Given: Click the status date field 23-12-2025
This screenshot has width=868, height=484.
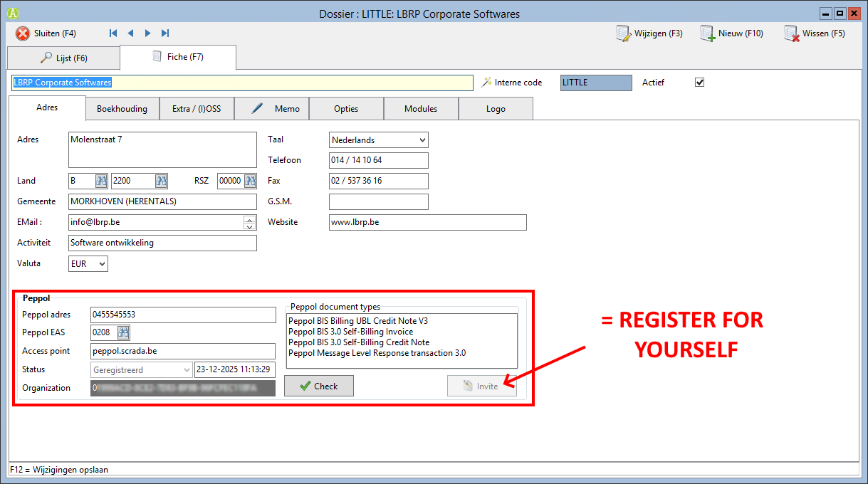Looking at the screenshot, I should click(235, 369).
